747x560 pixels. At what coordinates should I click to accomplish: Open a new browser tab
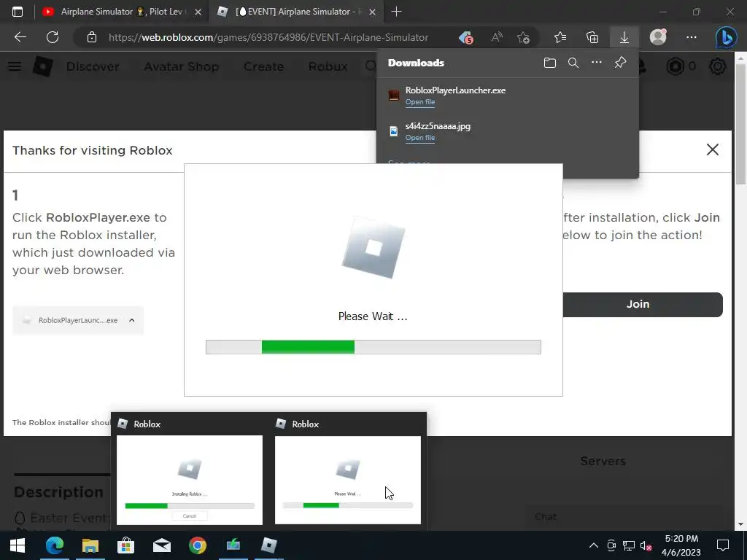tap(396, 12)
